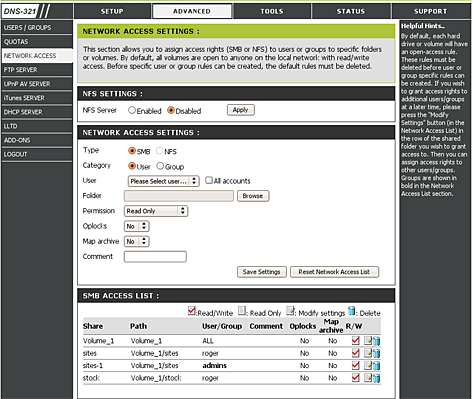This screenshot has height=399, width=472.
Task: Switch to the STATUS tab
Action: (351, 11)
